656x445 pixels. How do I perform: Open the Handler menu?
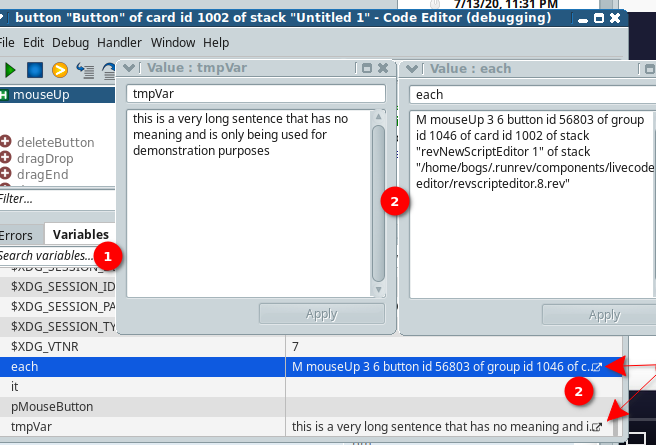pyautogui.click(x=120, y=42)
